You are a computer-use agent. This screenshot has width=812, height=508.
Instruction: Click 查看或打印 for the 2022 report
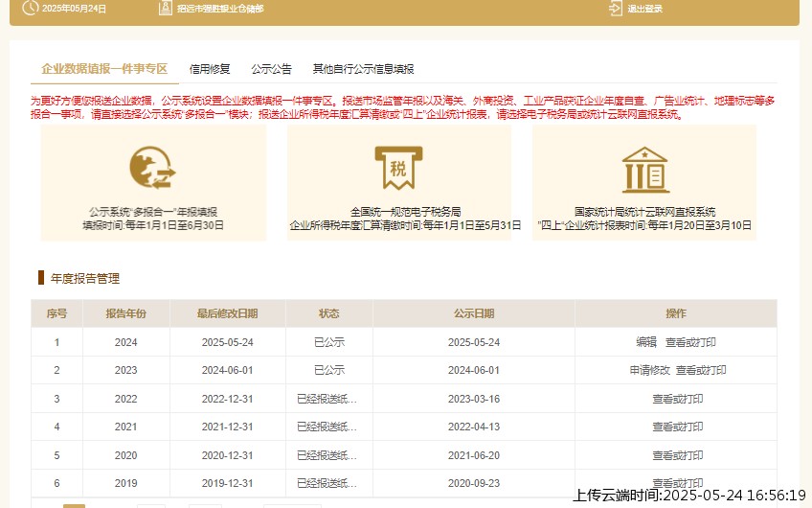[677, 399]
